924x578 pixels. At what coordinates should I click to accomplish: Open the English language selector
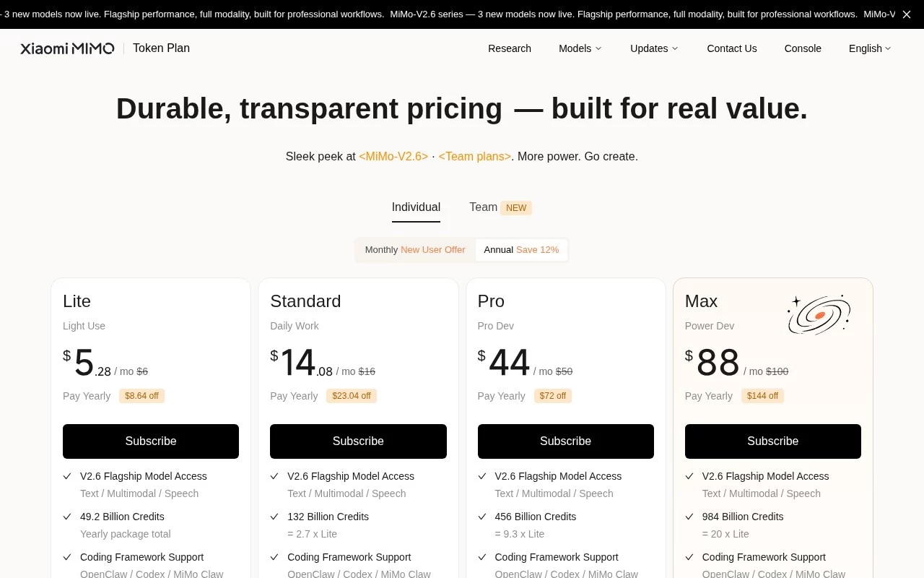(x=870, y=48)
